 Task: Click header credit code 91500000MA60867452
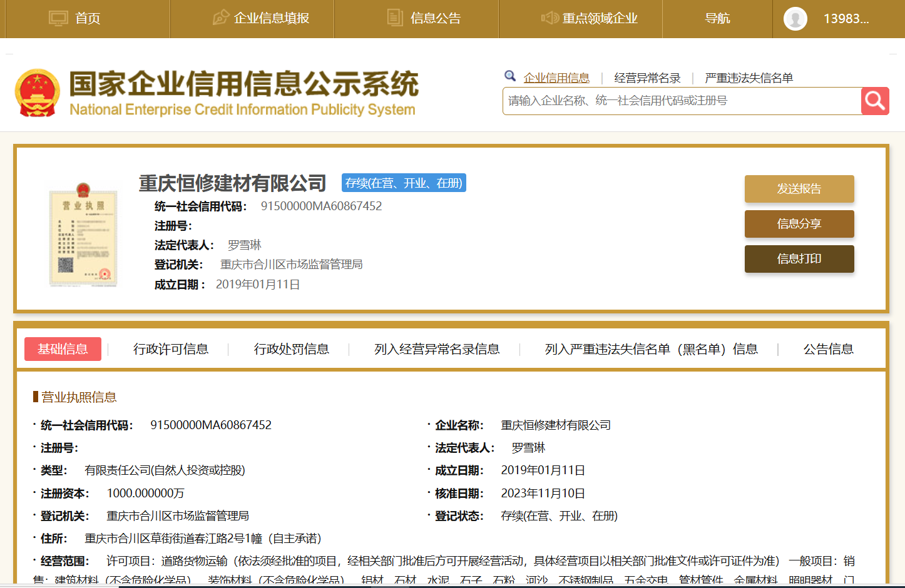(321, 206)
